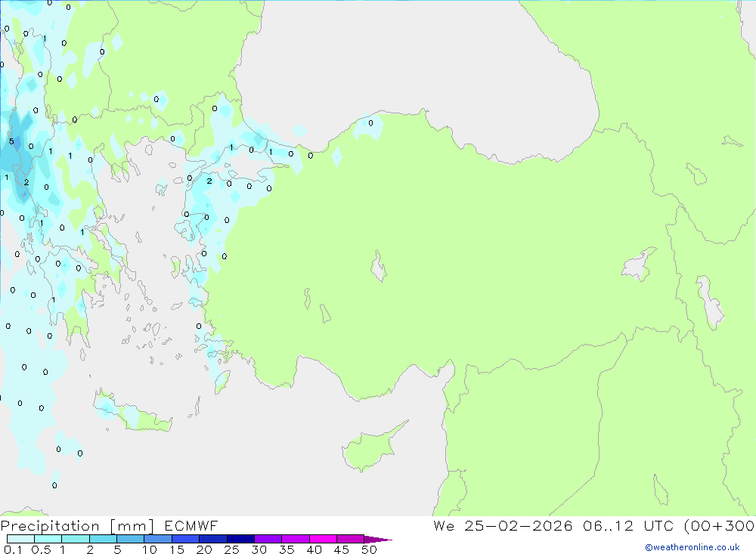The image size is (756, 554).
Task: Click the 2–5 mm legend color box
Action: 103,539
